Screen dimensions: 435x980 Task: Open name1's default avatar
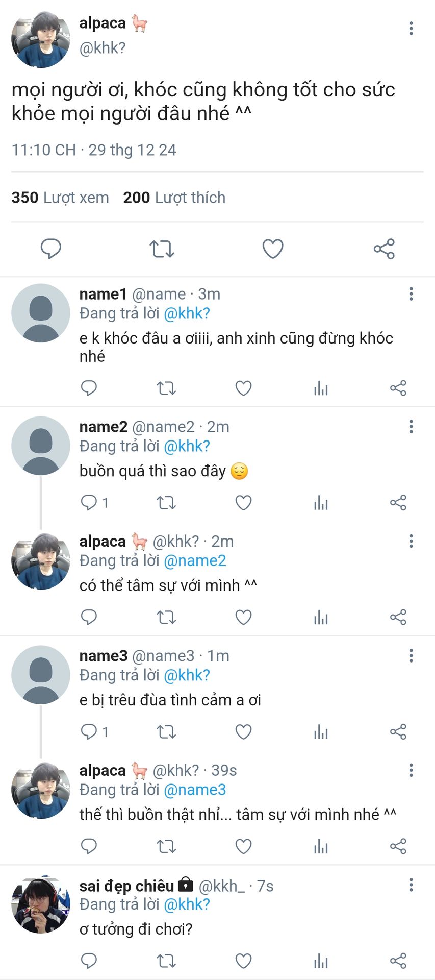tap(41, 313)
